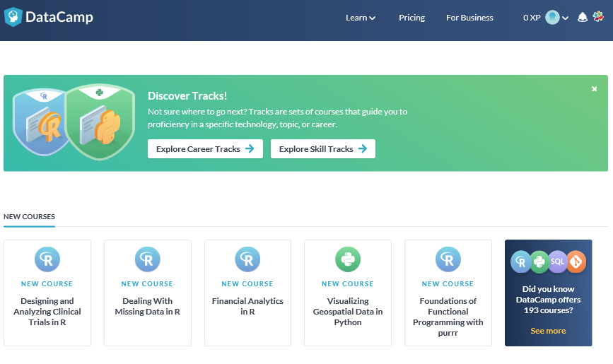Click NEW COURSE label on Clinical Trials card
613x364 pixels.
coord(47,284)
